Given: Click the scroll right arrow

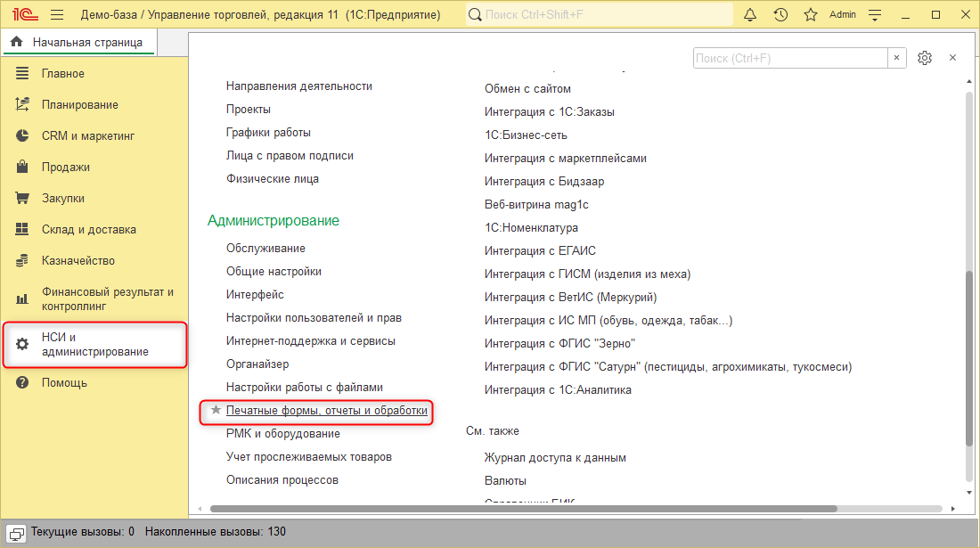Looking at the screenshot, I should coord(952,509).
